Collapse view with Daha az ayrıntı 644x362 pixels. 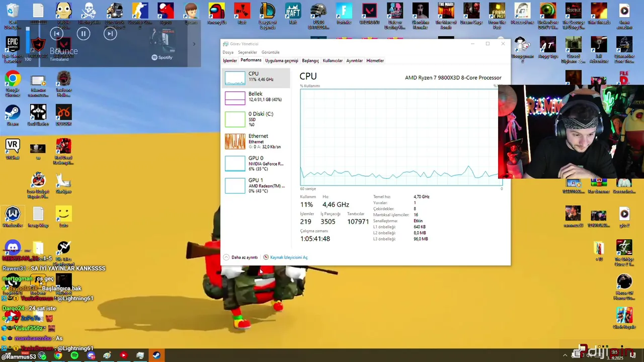click(x=240, y=257)
